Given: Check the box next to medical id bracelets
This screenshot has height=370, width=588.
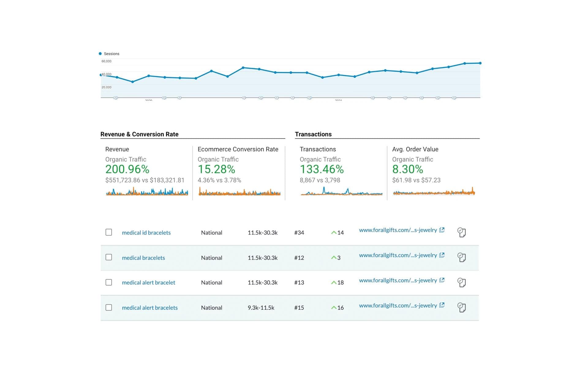Looking at the screenshot, I should click(x=109, y=232).
